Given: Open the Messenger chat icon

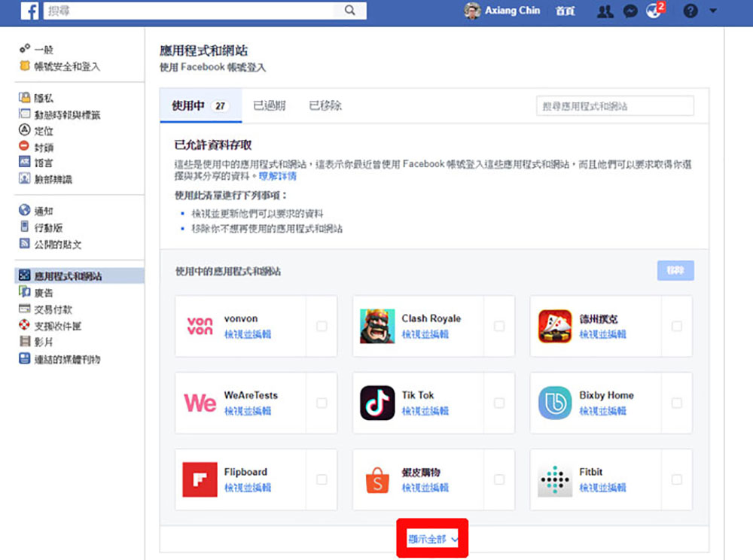Looking at the screenshot, I should pyautogui.click(x=630, y=11).
